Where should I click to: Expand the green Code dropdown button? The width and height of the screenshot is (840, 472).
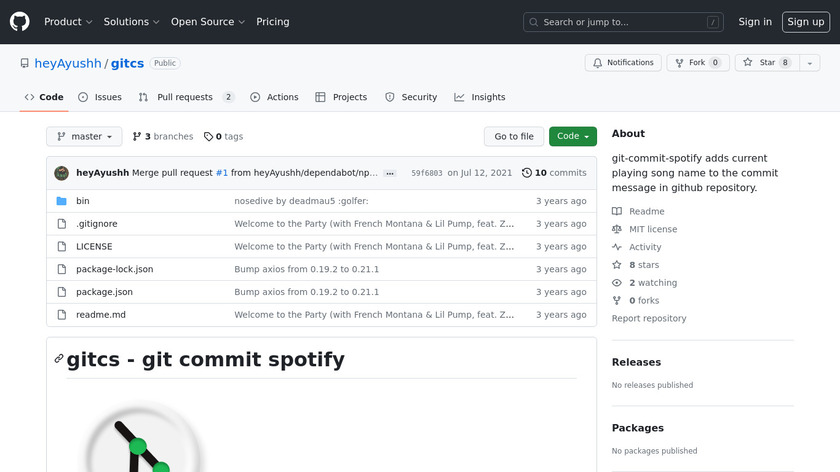(572, 137)
